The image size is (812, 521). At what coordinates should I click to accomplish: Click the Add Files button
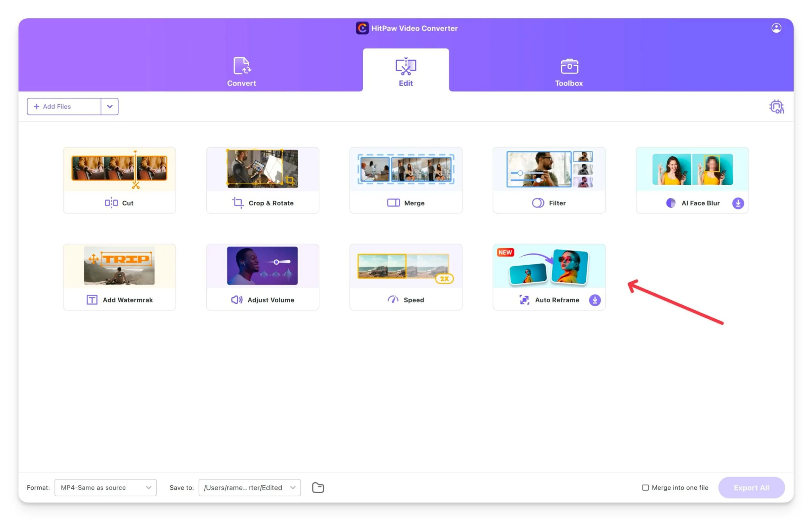(64, 107)
